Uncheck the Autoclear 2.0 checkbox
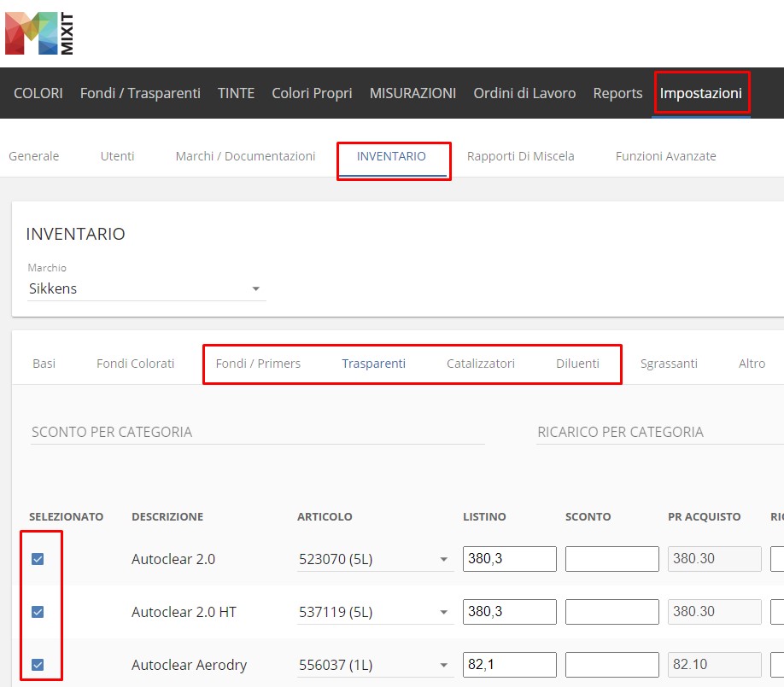 coord(38,559)
